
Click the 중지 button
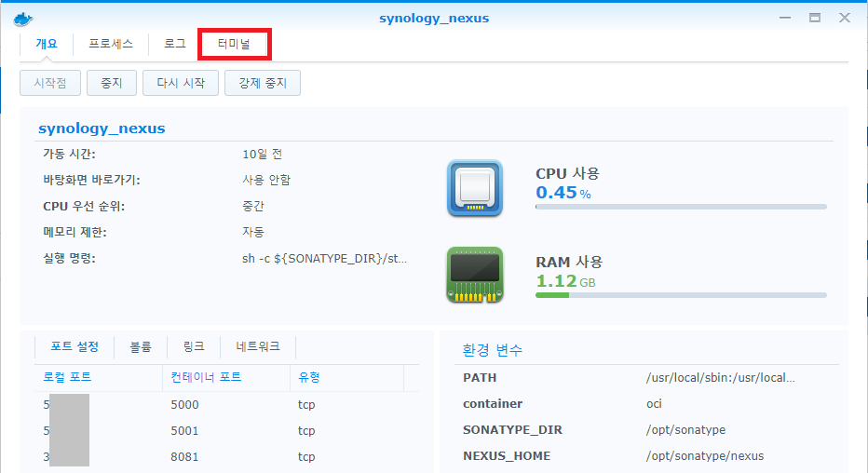tap(111, 83)
